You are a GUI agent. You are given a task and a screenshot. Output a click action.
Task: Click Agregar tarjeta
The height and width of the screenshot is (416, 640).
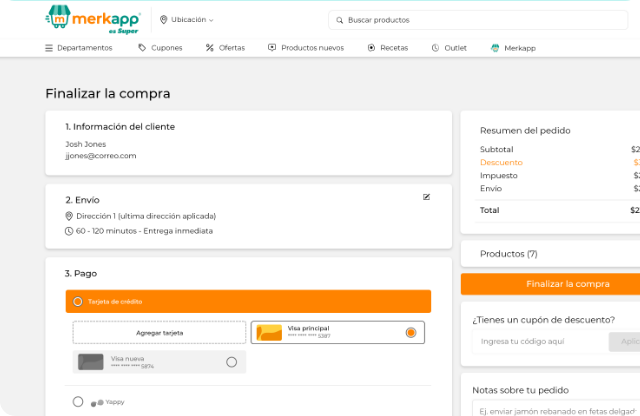[160, 333]
